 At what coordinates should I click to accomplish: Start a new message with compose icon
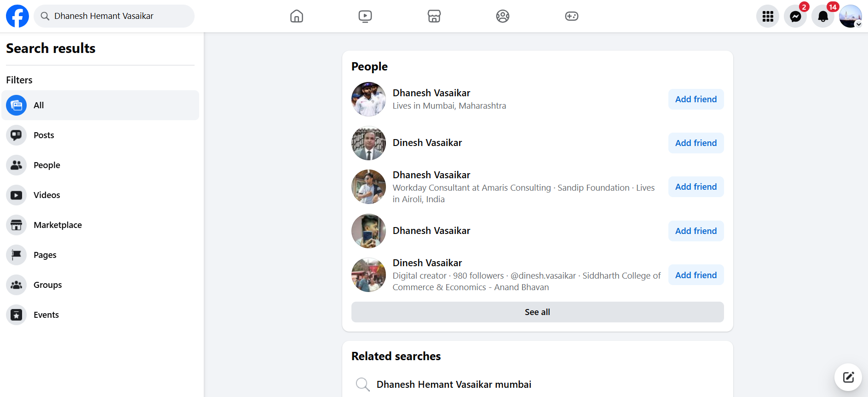848,377
